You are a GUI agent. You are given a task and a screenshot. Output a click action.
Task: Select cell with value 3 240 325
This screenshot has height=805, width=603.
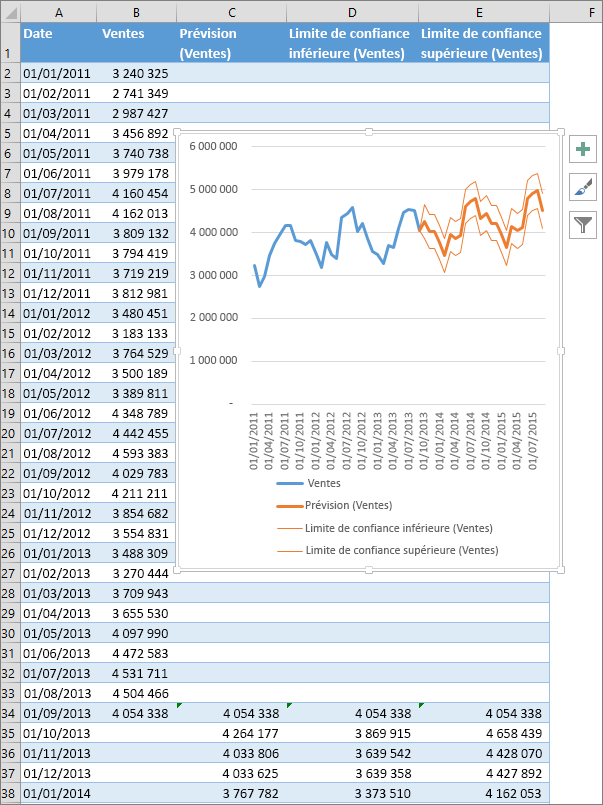pos(136,73)
